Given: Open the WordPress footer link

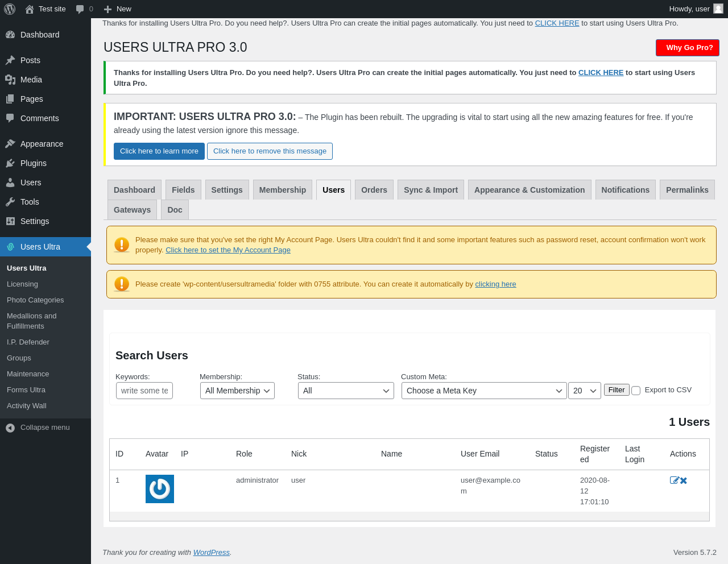Looking at the screenshot, I should click(x=212, y=553).
